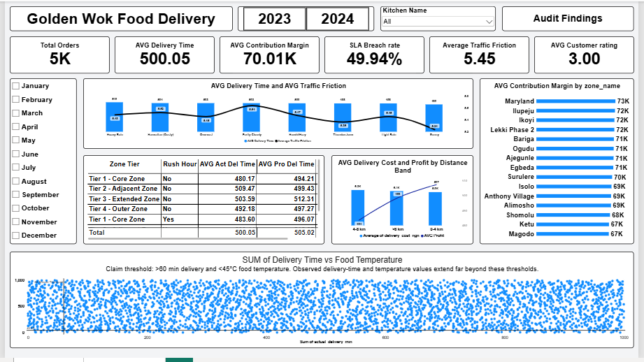This screenshot has height=362, width=644.
Task: Tick the August checkbox
Action: point(15,181)
